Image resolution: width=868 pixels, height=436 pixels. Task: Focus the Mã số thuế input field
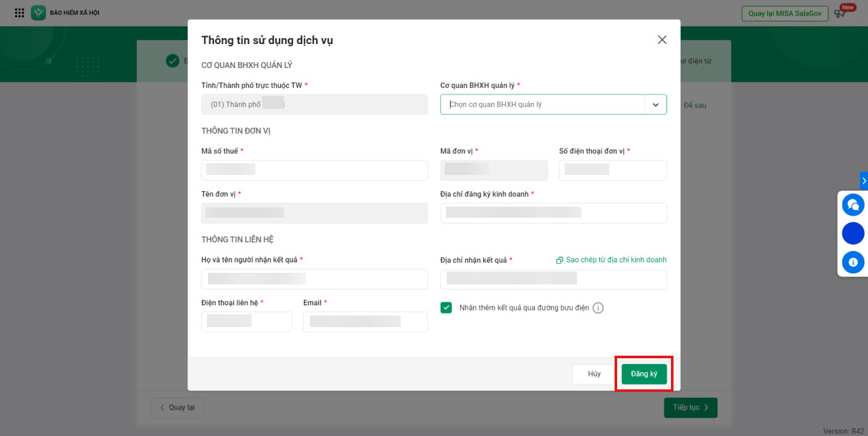coord(314,170)
